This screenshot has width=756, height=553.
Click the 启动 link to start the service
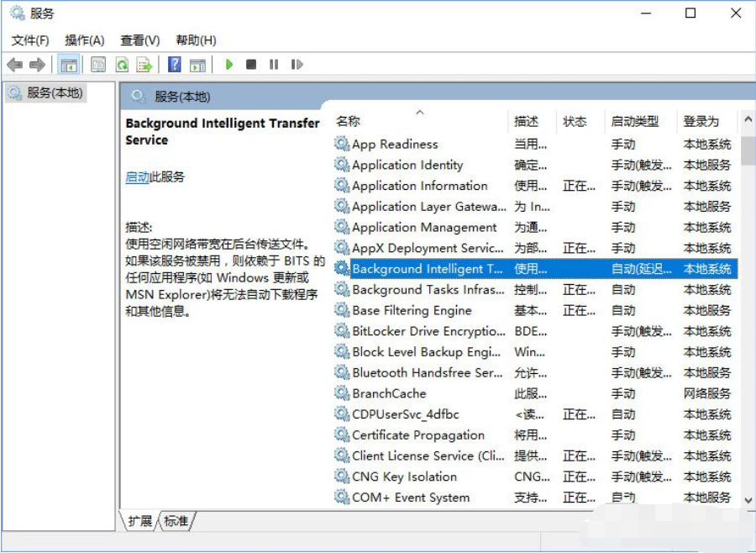(137, 177)
